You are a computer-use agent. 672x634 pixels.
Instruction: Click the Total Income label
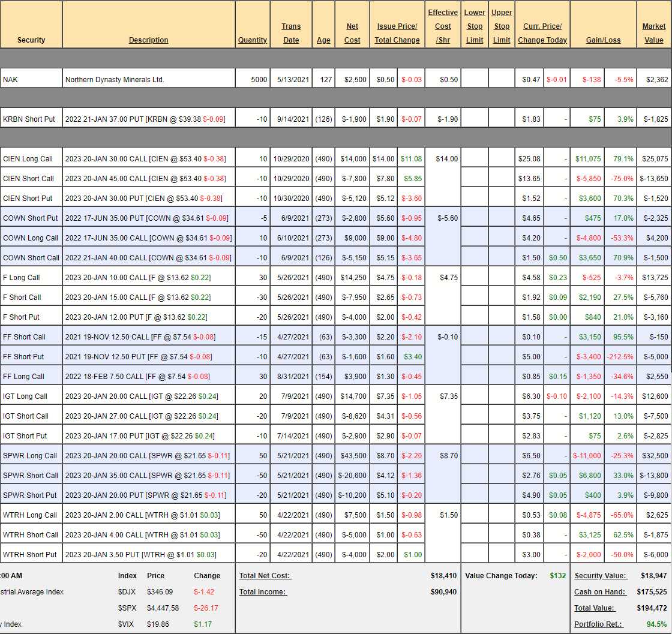263,592
